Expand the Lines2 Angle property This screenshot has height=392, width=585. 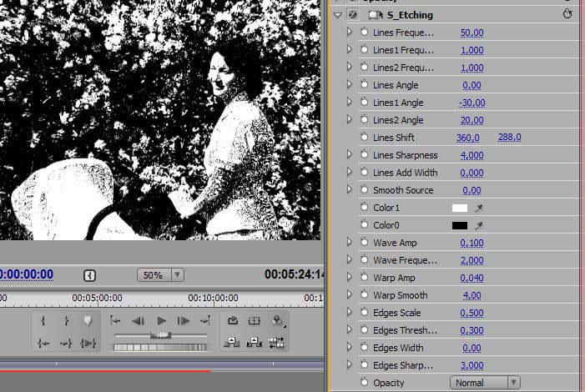coord(350,119)
